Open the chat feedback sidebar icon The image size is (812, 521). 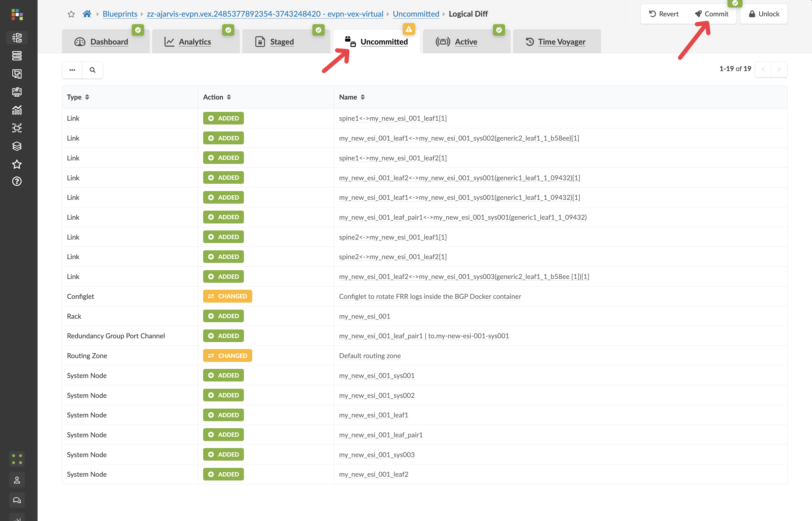point(17,500)
